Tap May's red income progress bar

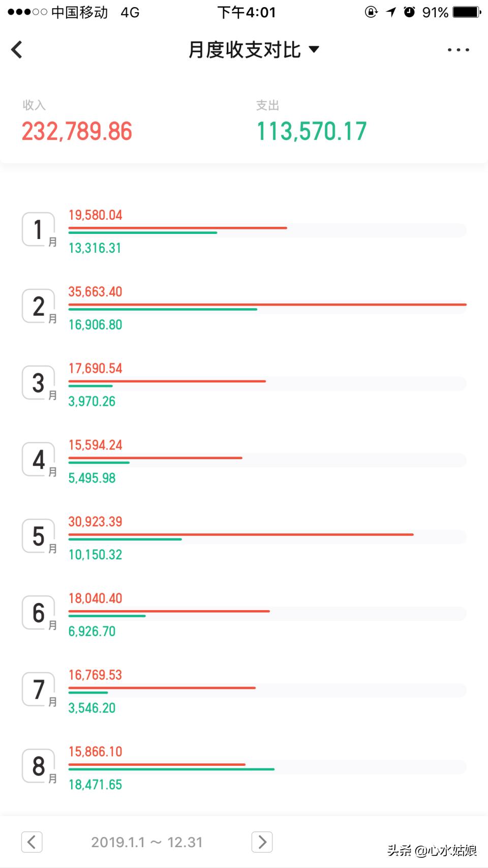click(239, 534)
